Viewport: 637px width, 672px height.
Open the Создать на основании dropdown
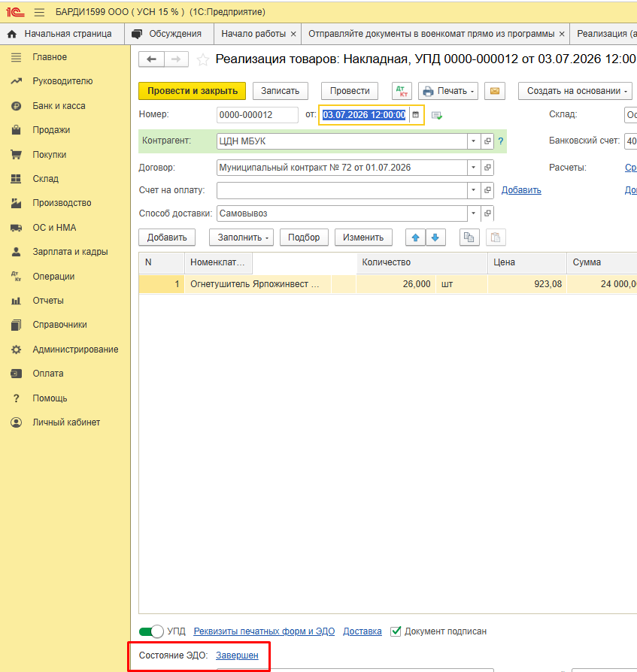pyautogui.click(x=575, y=91)
